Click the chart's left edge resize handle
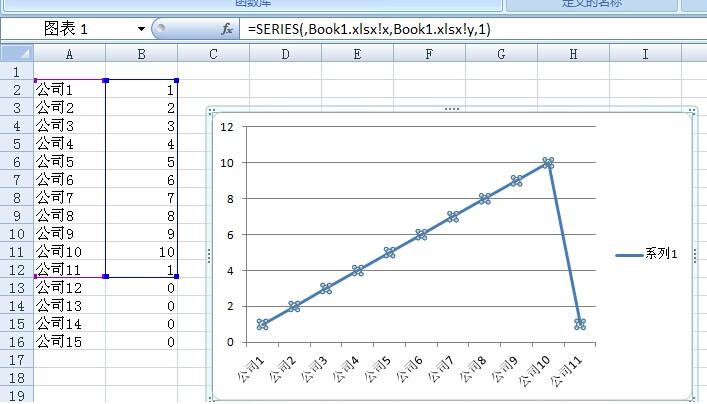 coord(209,256)
